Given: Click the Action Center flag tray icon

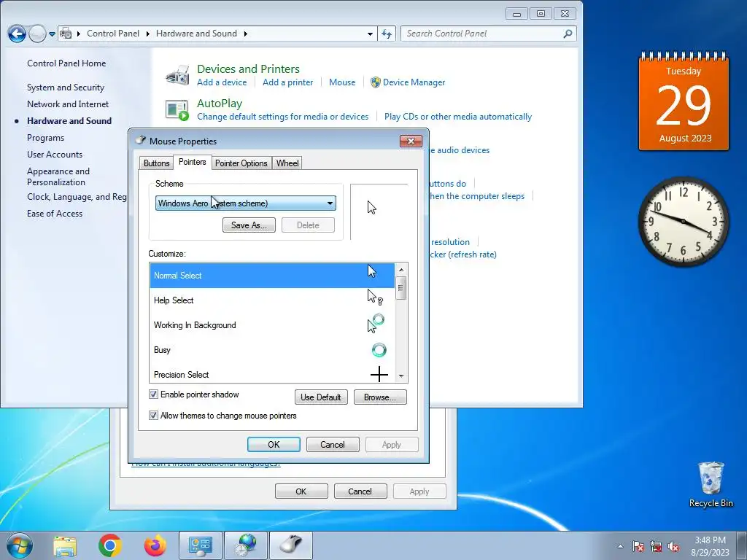Looking at the screenshot, I should 638,547.
